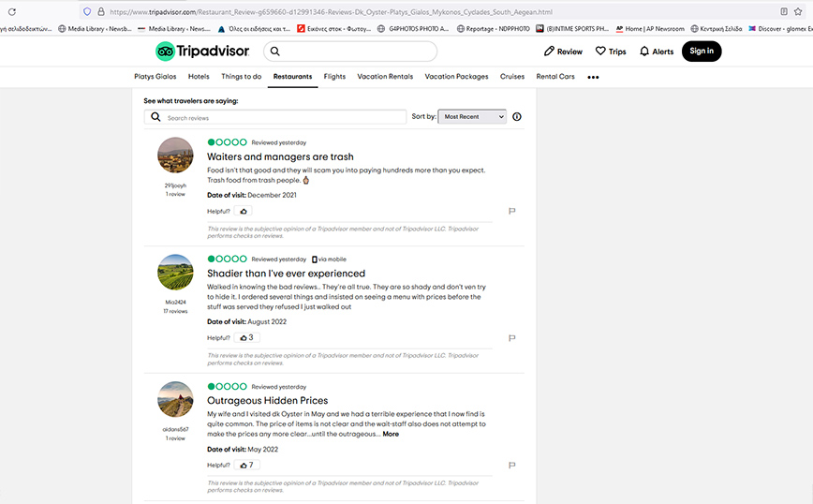View Mia2424's profile avatar
This screenshot has height=504, width=813.
coord(176,272)
